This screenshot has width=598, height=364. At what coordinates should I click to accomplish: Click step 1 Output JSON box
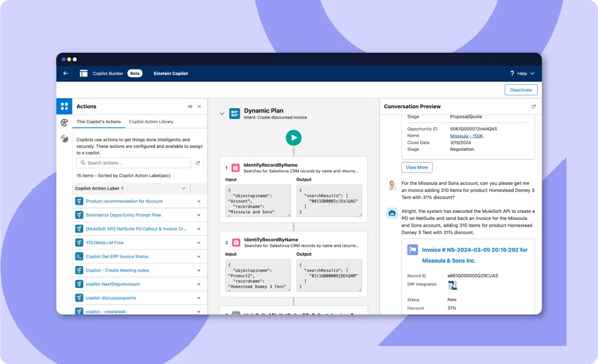(329, 201)
